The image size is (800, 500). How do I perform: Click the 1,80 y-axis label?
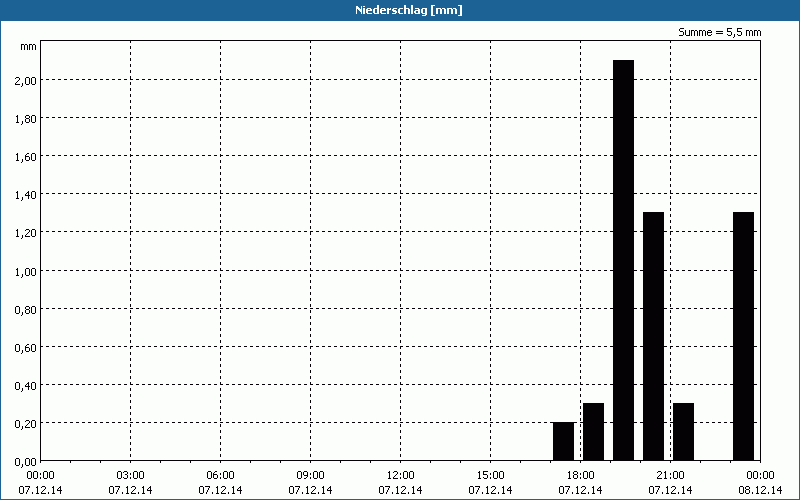coord(26,119)
